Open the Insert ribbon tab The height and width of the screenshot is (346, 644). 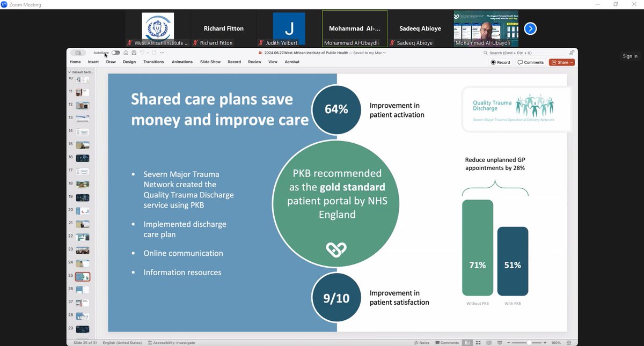click(93, 62)
